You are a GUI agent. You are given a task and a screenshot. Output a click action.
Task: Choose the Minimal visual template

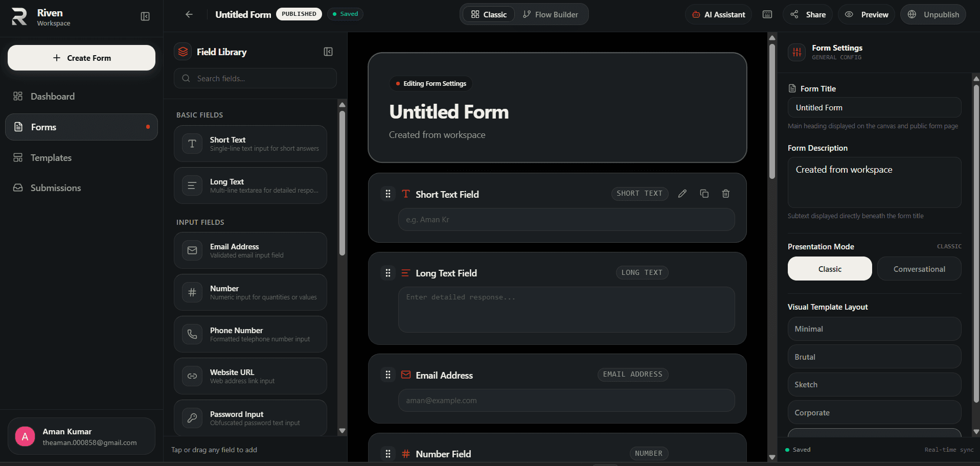pyautogui.click(x=874, y=329)
